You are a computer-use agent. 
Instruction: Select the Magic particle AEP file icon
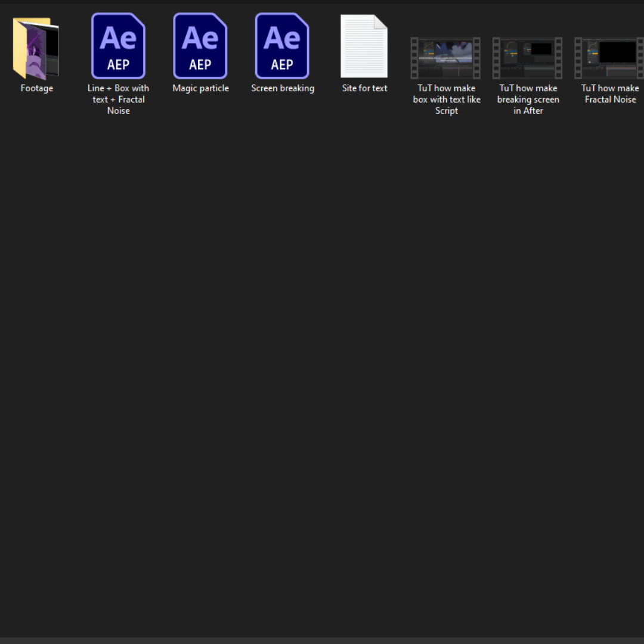200,45
